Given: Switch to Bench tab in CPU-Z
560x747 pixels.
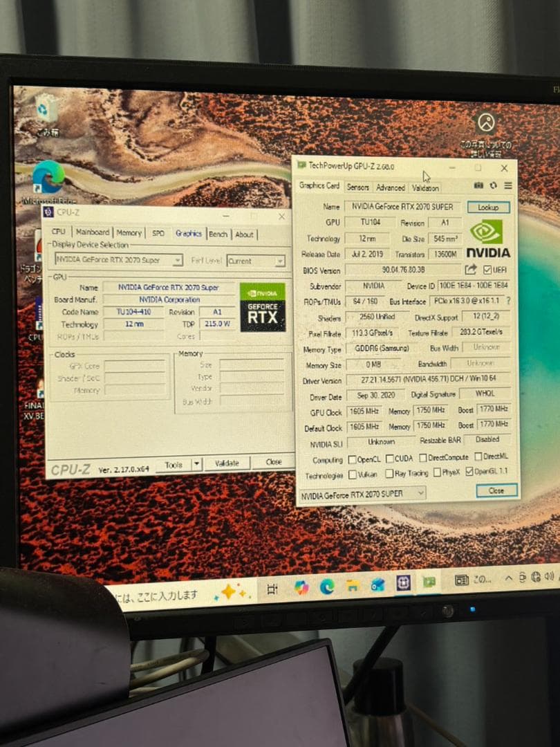Looking at the screenshot, I should click(218, 234).
